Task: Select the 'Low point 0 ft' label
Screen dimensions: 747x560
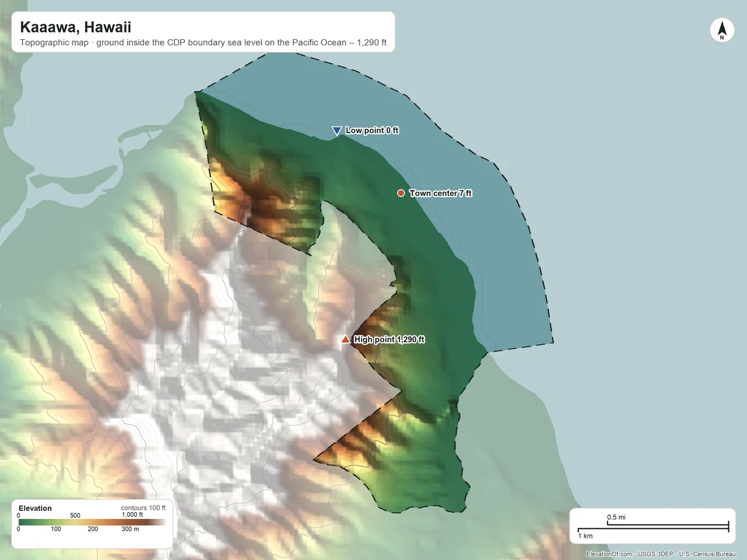Action: 372,131
